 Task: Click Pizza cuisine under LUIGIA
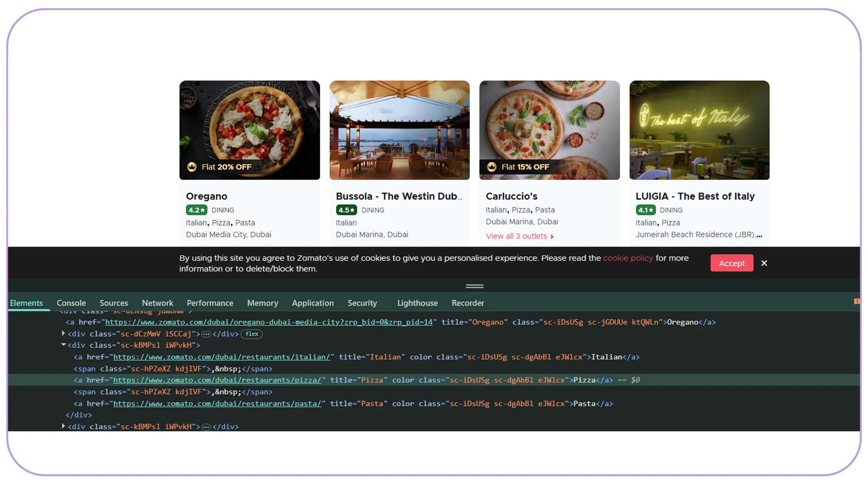[671, 223]
